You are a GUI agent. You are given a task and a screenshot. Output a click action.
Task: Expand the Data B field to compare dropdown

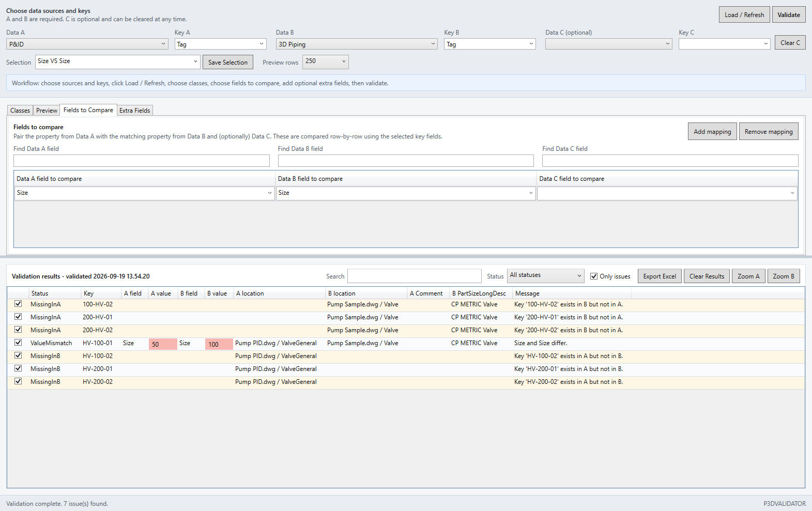406,193
